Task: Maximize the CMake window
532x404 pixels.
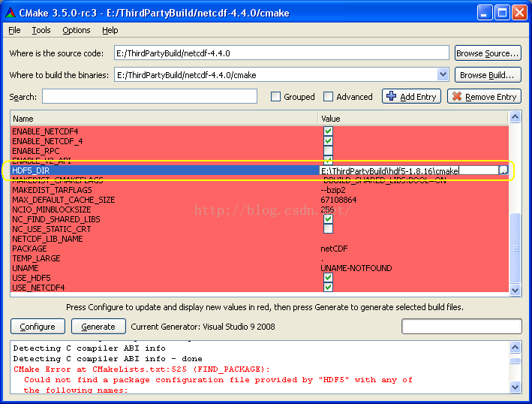Action: click(x=502, y=13)
